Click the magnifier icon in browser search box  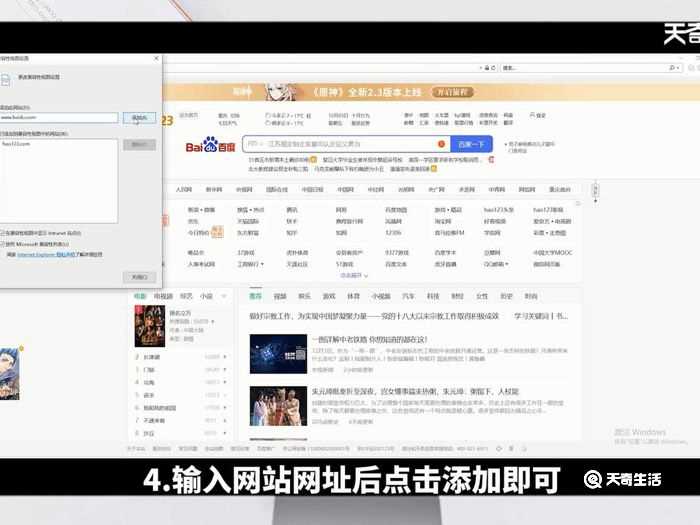[x=672, y=68]
